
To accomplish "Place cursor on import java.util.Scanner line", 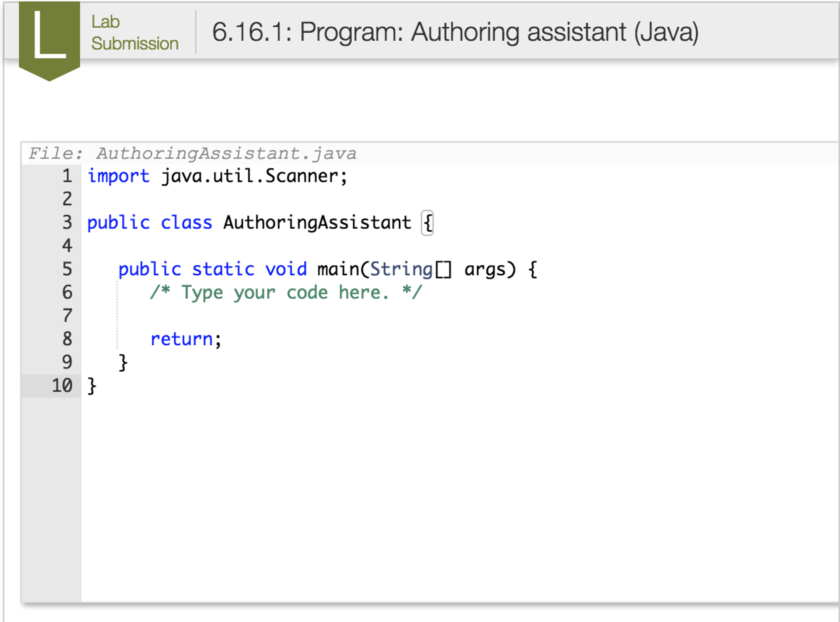I will pos(217,176).
